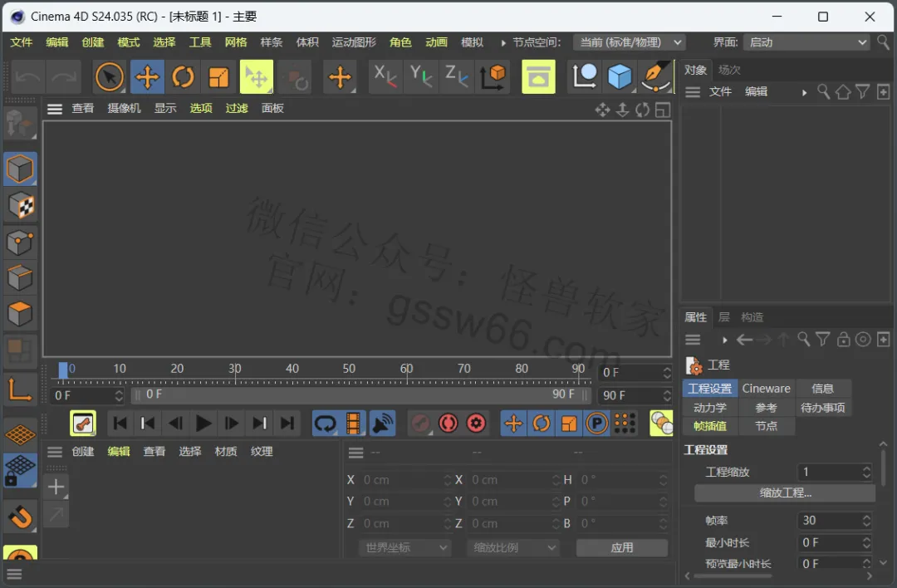Activate the Scale tool in top toolbar
The width and height of the screenshot is (897, 588).
[218, 76]
